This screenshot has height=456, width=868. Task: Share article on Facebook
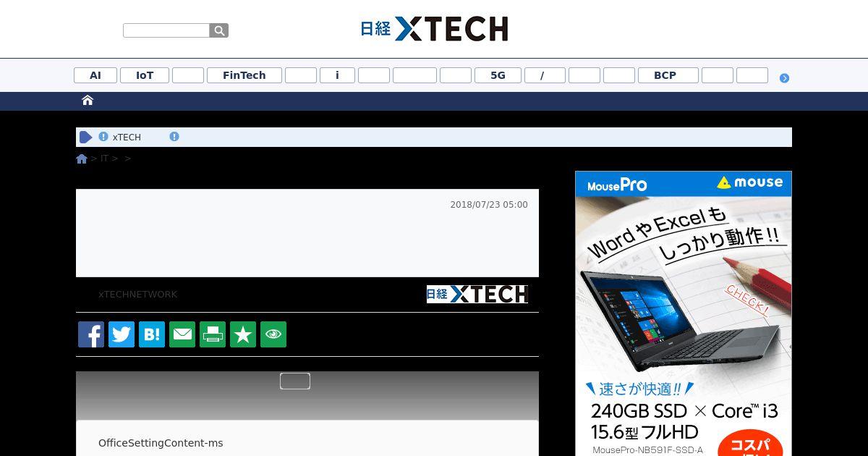tap(91, 334)
